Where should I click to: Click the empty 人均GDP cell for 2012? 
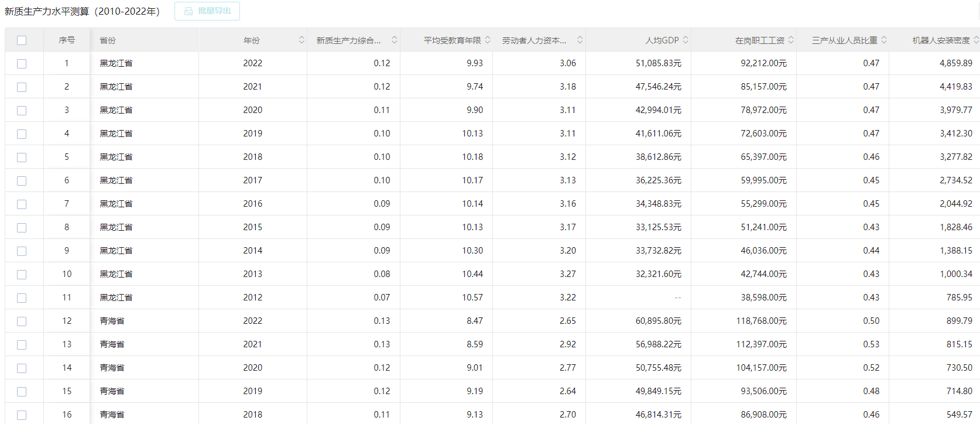click(677, 298)
